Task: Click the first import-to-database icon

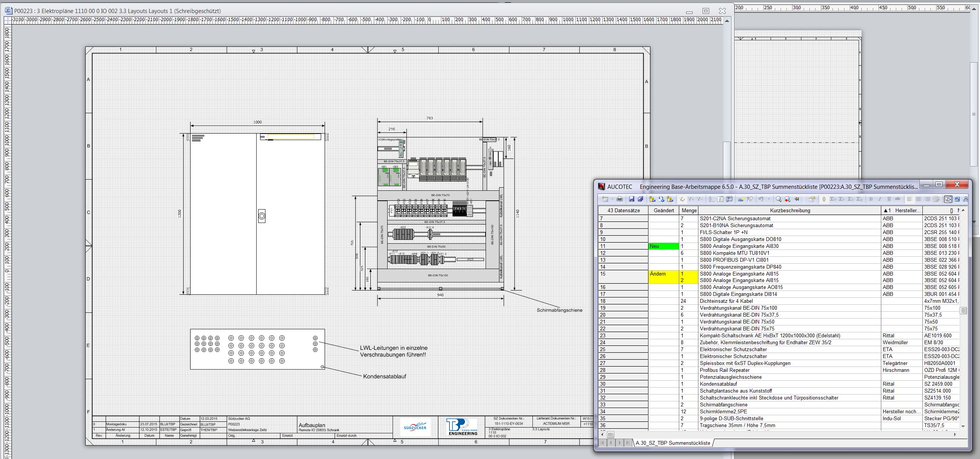Action: [652, 199]
